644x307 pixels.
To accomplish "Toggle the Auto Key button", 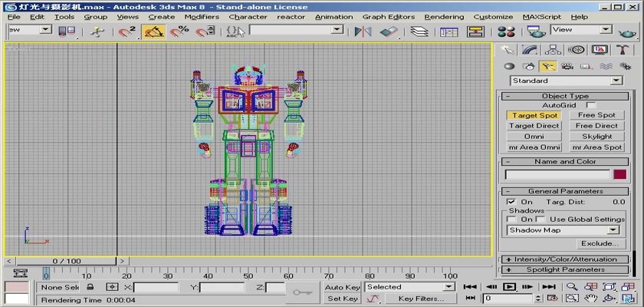I will point(342,287).
